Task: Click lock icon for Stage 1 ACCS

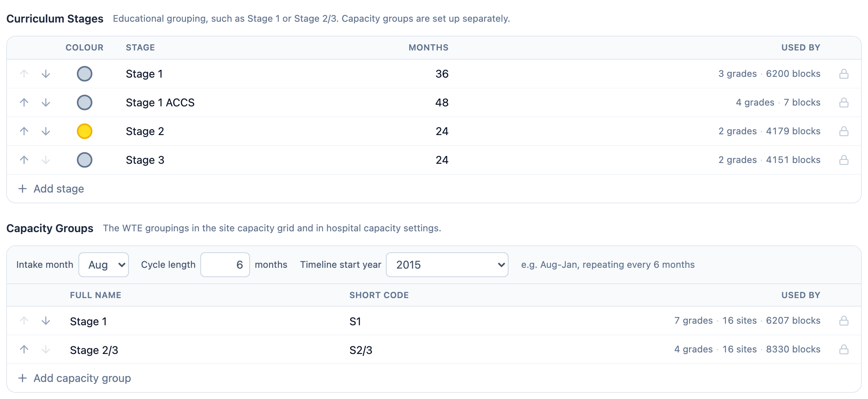Action: (x=844, y=102)
